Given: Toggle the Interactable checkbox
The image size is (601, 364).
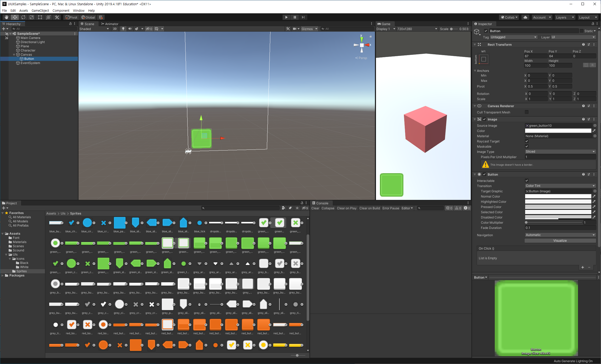Looking at the screenshot, I should tap(527, 181).
